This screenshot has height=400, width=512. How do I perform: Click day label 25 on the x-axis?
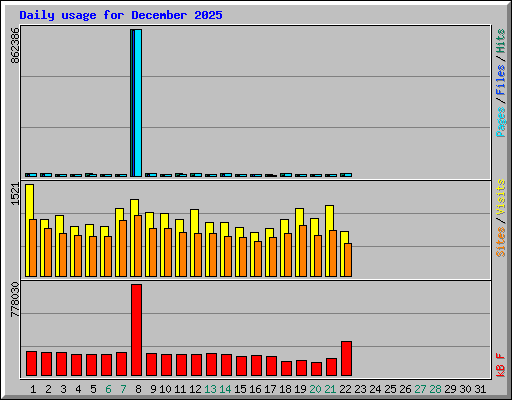coord(390,389)
